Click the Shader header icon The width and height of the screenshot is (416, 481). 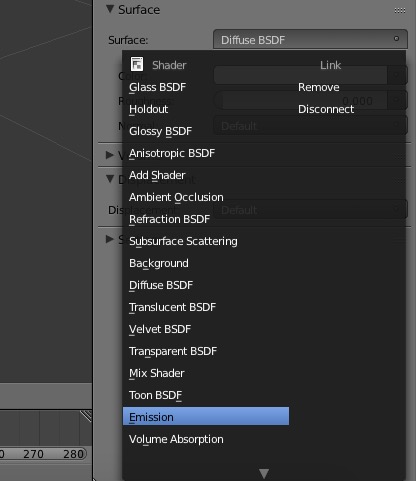point(137,64)
